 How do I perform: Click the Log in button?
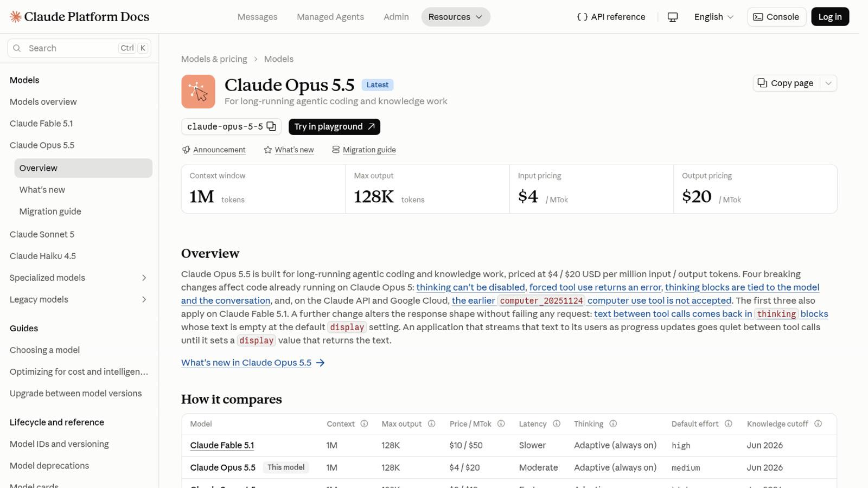point(830,17)
